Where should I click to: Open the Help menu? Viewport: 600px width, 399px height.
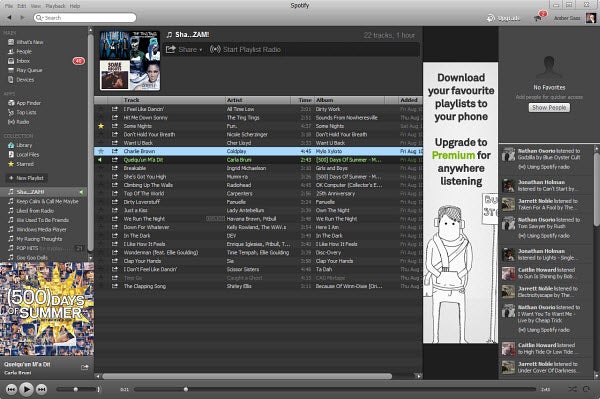(x=75, y=6)
